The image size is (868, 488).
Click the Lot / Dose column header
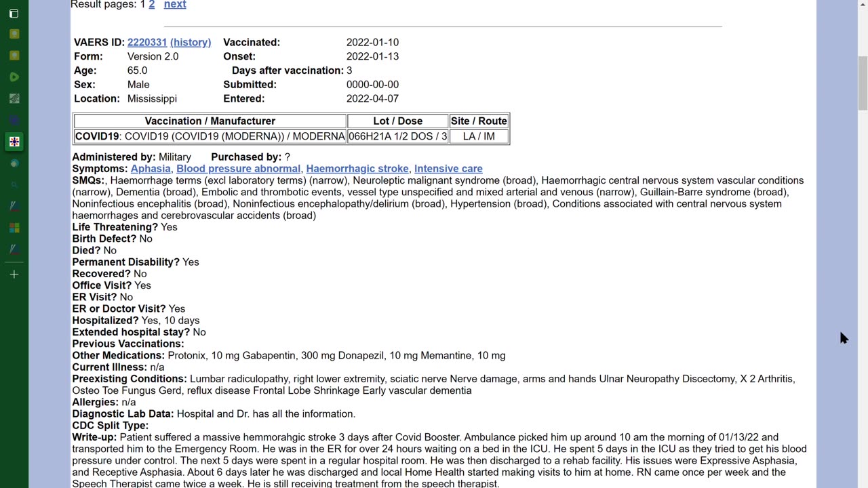[x=398, y=121]
